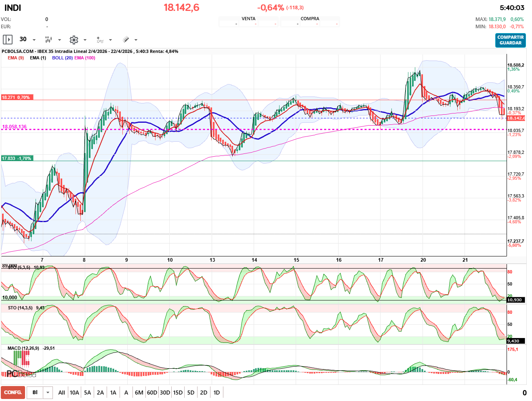Choose the 10A time range
This screenshot has height=401, width=532.
click(74, 393)
